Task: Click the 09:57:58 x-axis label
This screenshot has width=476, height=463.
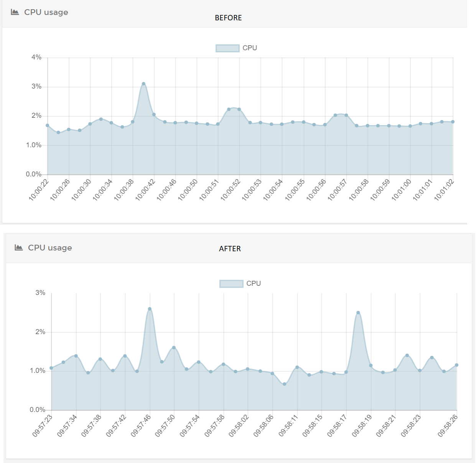Action: pos(215,425)
